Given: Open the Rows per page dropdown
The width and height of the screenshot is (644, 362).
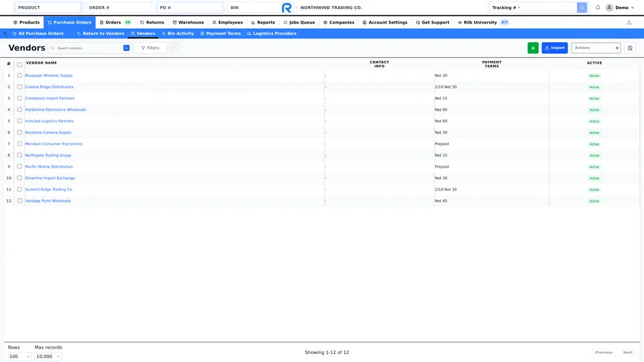Looking at the screenshot, I should [19, 356].
